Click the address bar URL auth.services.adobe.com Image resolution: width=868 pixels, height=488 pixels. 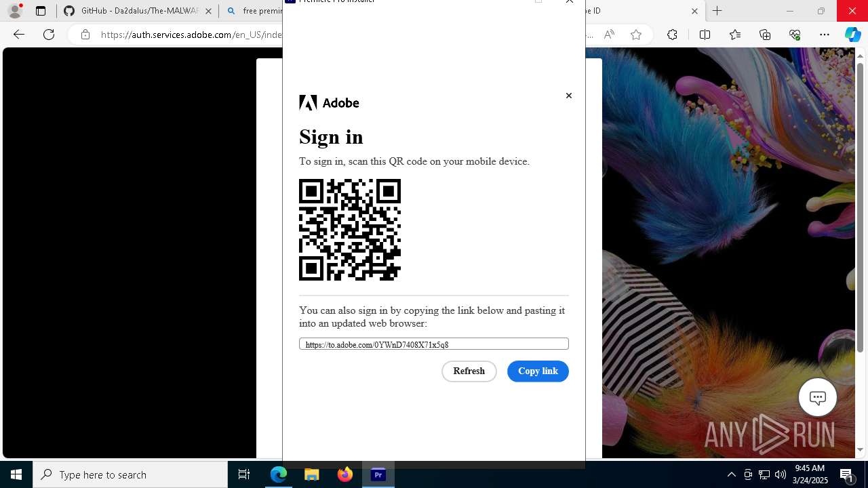pyautogui.click(x=191, y=35)
